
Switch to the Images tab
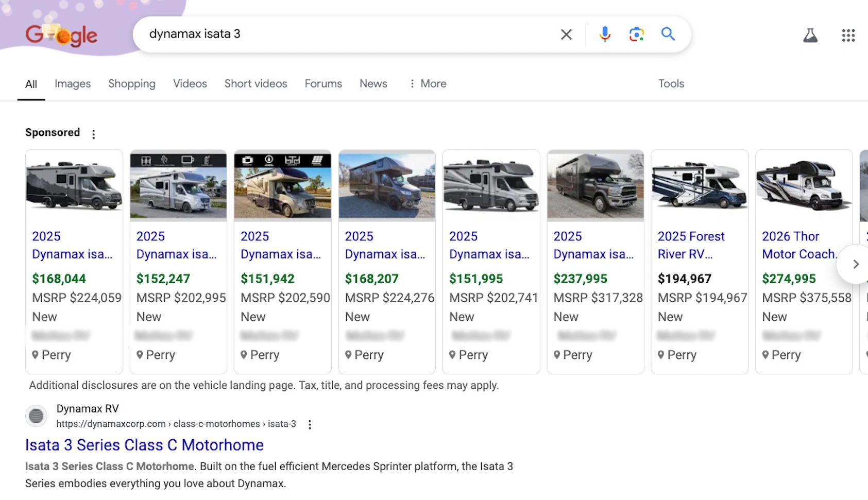pyautogui.click(x=73, y=83)
